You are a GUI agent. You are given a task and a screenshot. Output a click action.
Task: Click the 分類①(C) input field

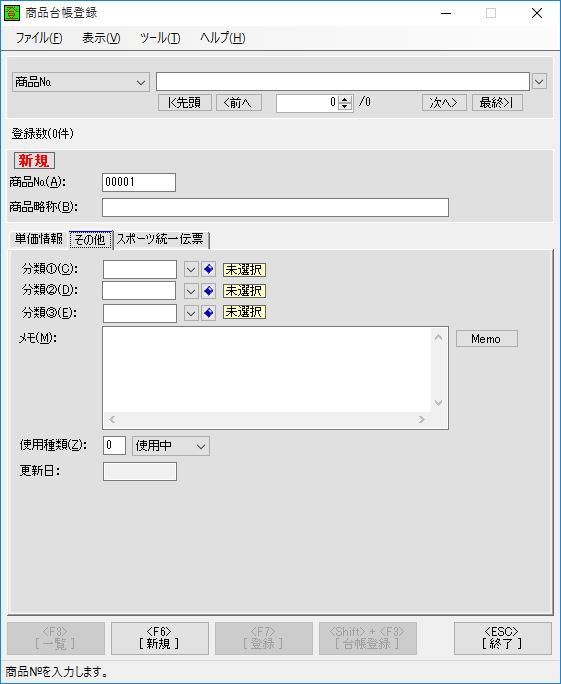click(x=140, y=269)
